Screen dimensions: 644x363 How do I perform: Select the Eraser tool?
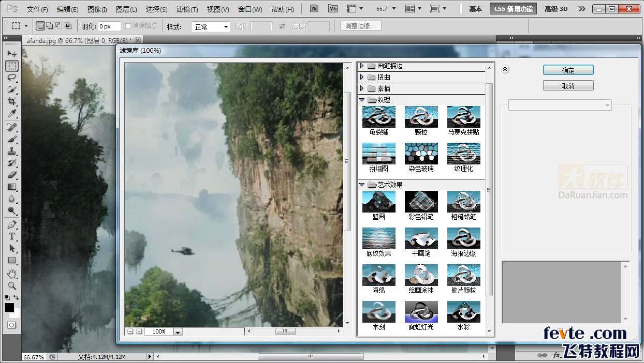click(12, 175)
